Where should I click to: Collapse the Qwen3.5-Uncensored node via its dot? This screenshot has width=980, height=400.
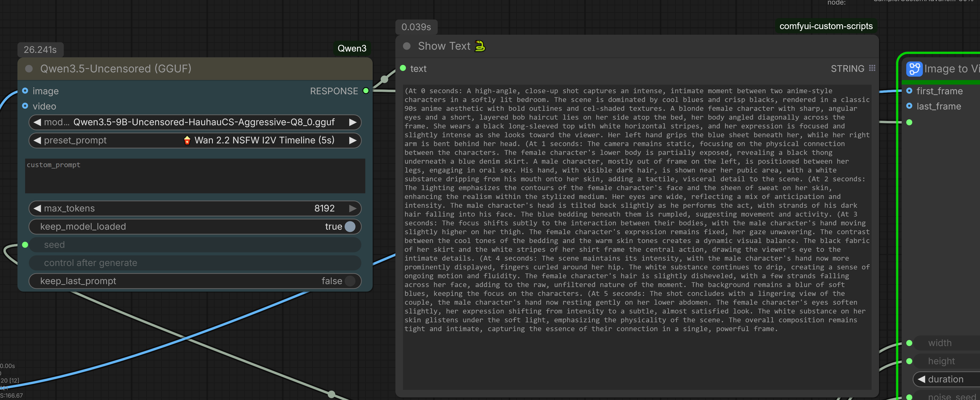click(29, 69)
